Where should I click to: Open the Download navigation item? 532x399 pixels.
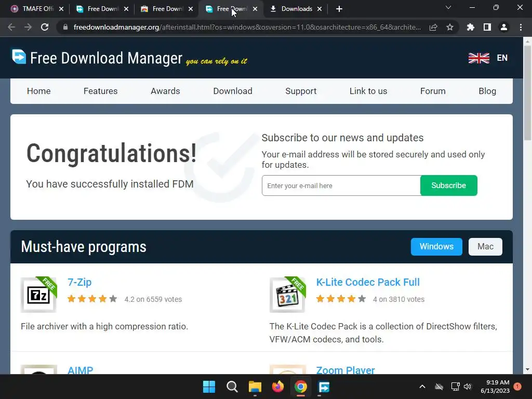233,91
